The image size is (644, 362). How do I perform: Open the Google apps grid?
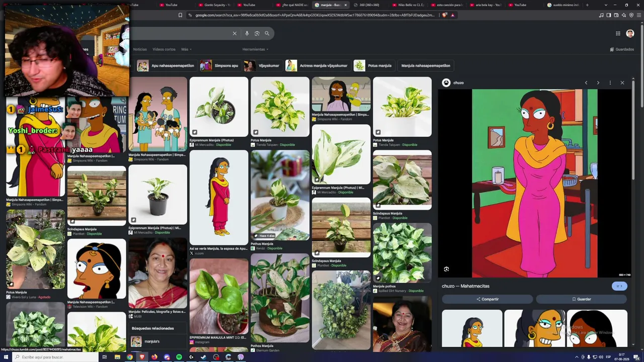[618, 33]
